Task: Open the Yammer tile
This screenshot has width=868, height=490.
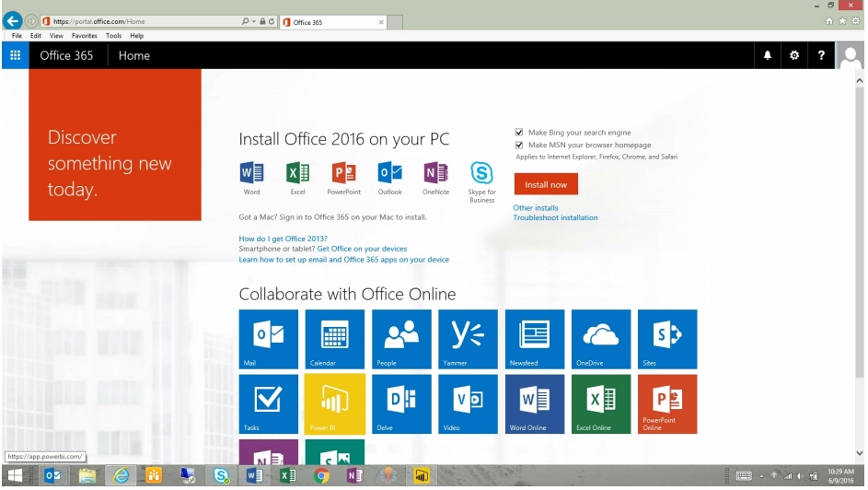Action: (468, 339)
